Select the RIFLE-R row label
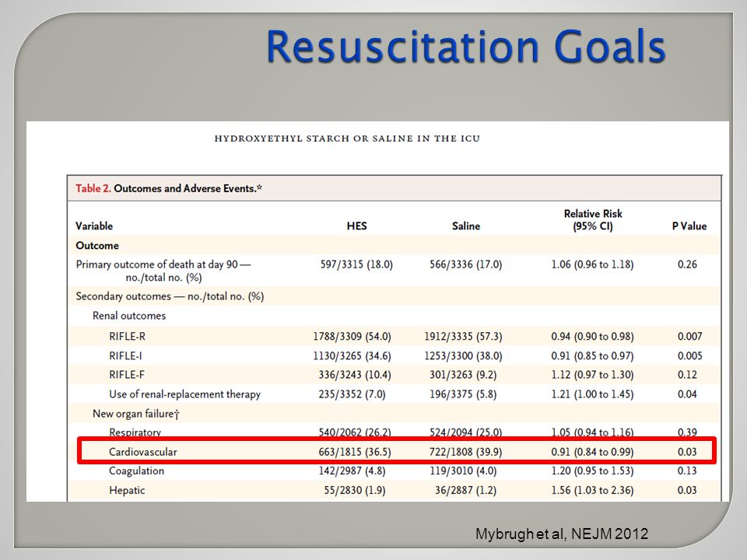The width and height of the screenshot is (747, 560). tap(127, 336)
